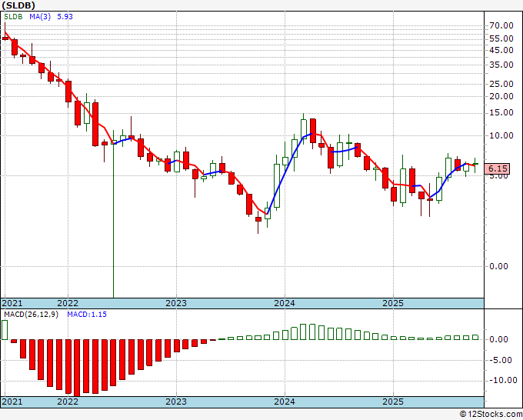This screenshot has height=420, width=523.
Task: Click the first green MACD histogram bar of 2021
Action: tap(5, 330)
